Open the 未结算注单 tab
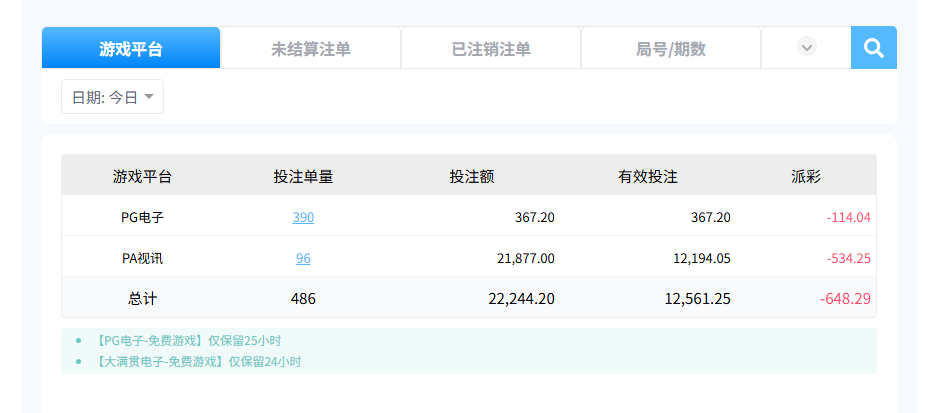 click(311, 48)
